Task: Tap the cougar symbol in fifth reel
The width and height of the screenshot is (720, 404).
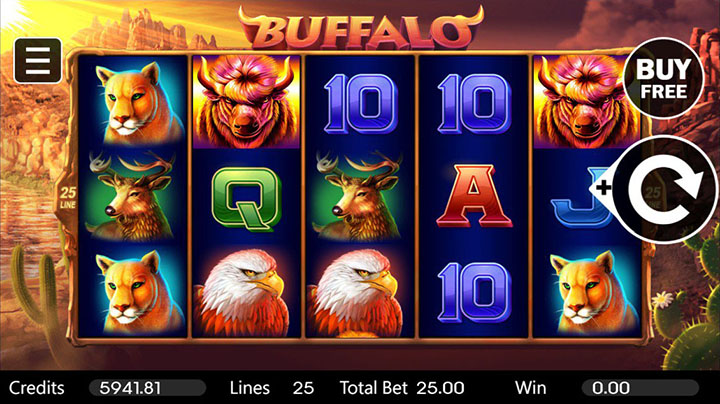Action: [x=592, y=292]
